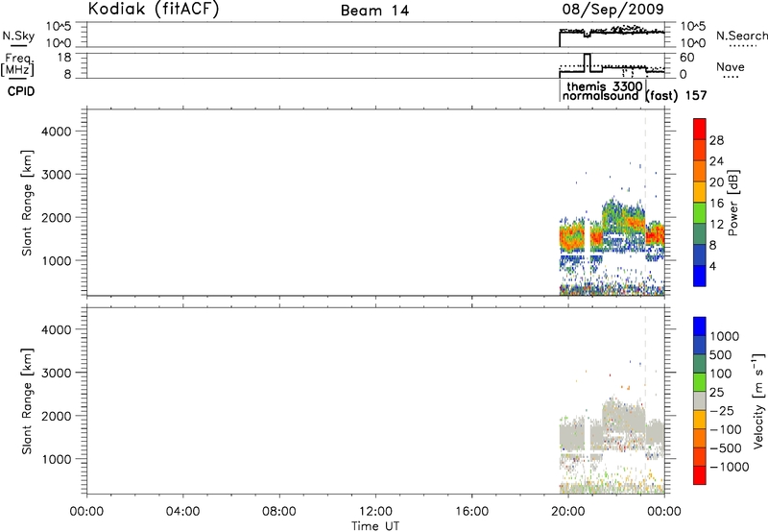Click the '1000' range tick on velocity panel axis
Screen dimensions: 768x532
(x=56, y=459)
